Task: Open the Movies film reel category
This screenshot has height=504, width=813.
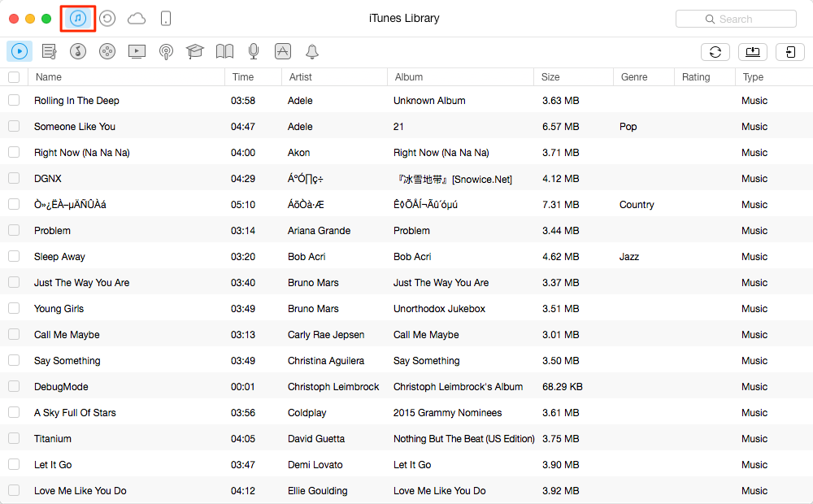Action: pyautogui.click(x=107, y=52)
